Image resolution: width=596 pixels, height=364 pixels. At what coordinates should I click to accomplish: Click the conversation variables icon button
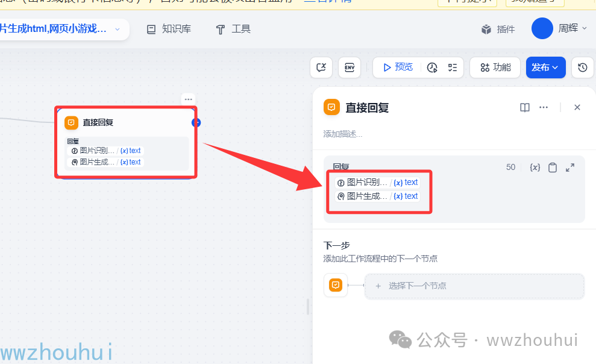[x=321, y=67]
